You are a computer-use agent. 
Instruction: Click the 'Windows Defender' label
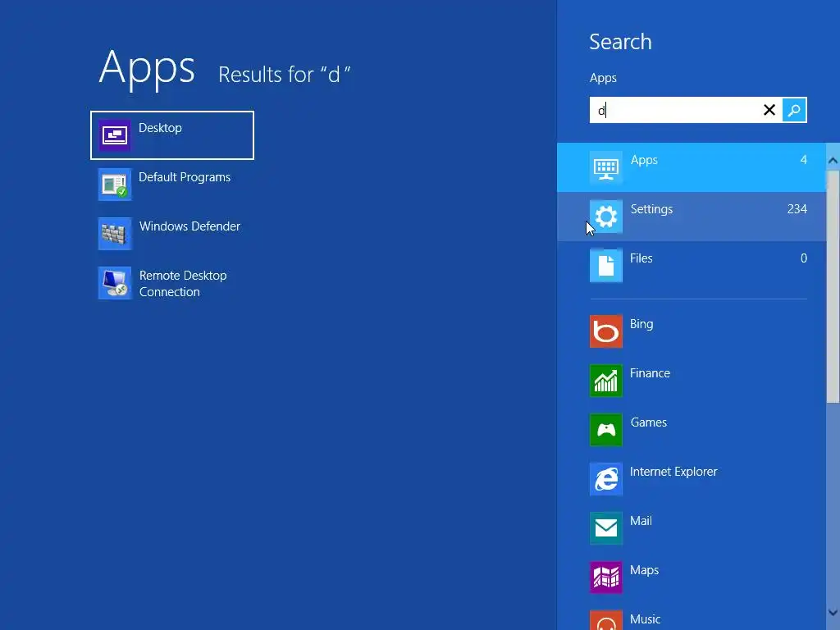(189, 226)
